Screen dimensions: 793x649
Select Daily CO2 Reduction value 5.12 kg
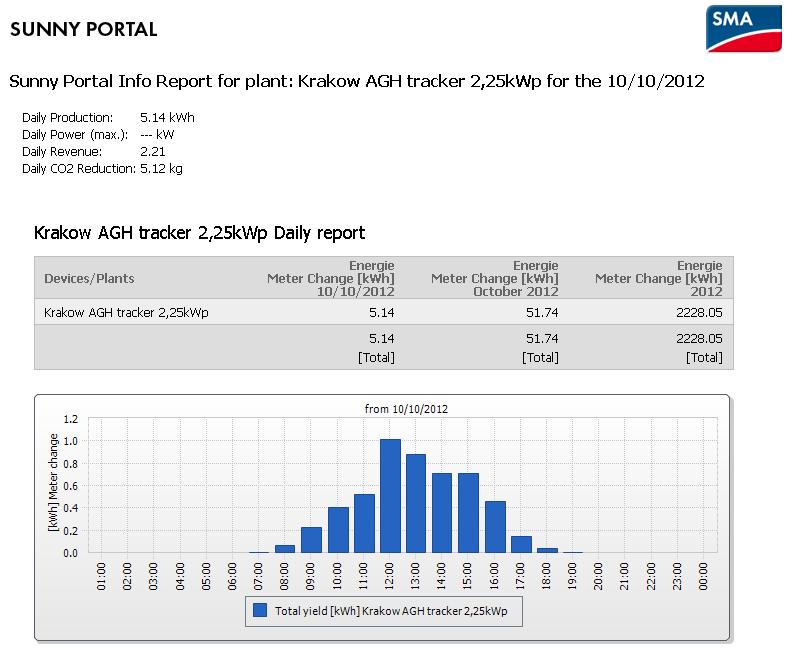tap(161, 168)
